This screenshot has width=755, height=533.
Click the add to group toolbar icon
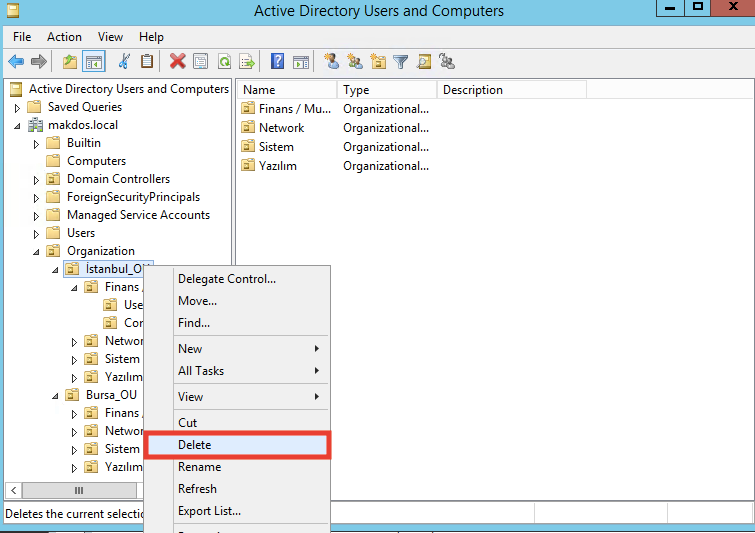click(447, 62)
